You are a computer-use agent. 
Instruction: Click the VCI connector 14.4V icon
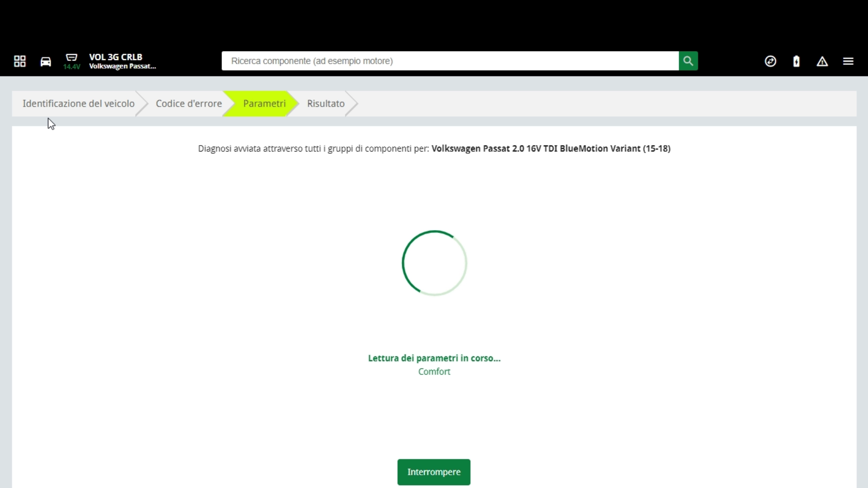71,61
